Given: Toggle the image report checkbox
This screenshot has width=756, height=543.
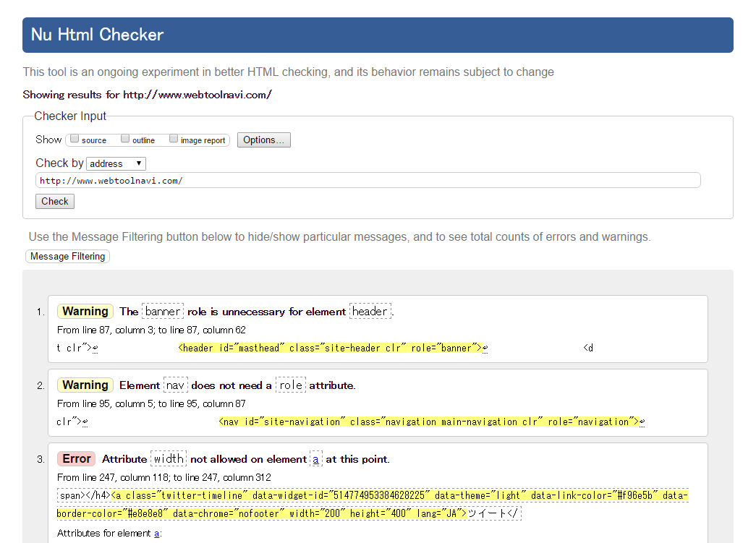Looking at the screenshot, I should [174, 140].
